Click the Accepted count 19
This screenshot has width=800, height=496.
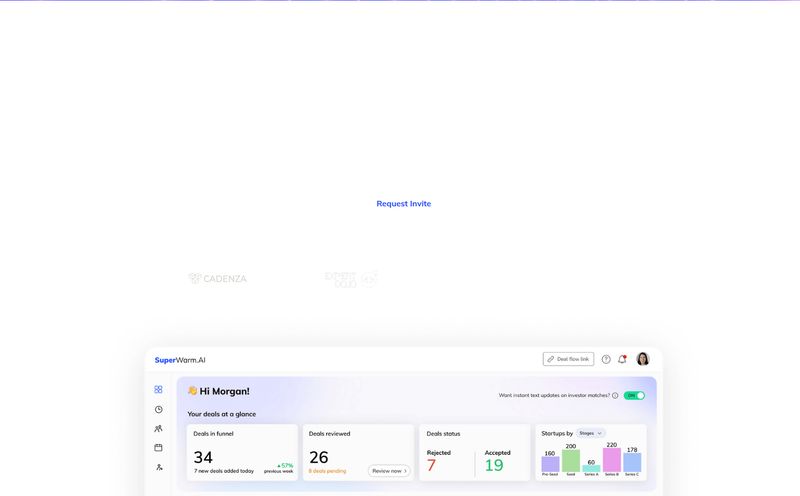tap(494, 465)
